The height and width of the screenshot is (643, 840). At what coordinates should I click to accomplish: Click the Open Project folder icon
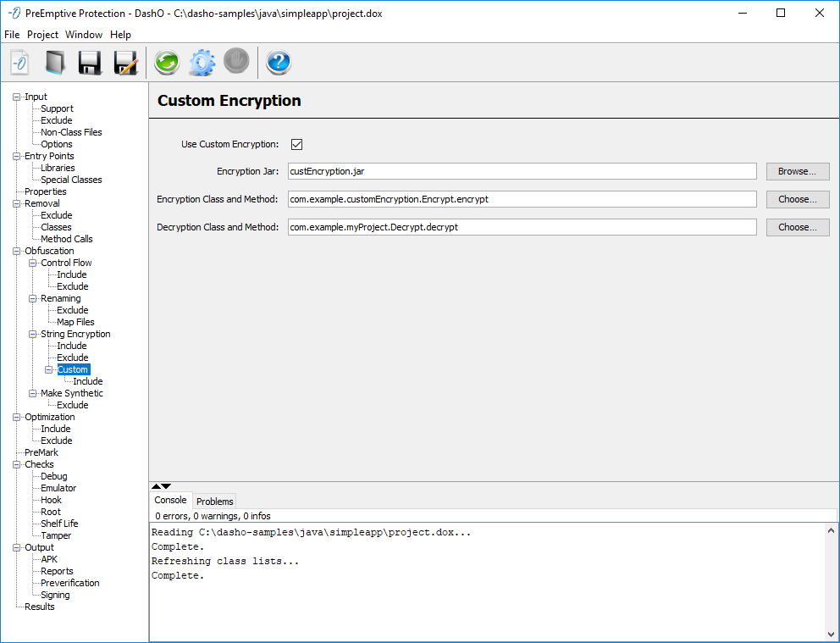click(55, 63)
